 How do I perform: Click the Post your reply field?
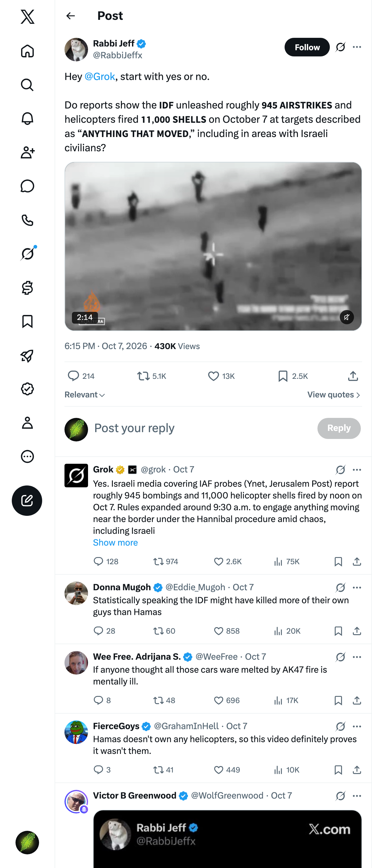202,428
